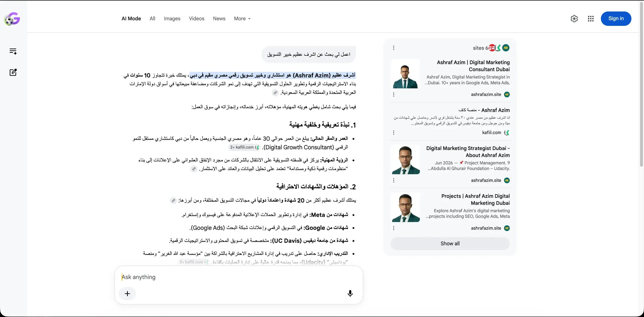
Task: Open the kafiil.com citation chip in age bullet
Action: (x=245, y=147)
